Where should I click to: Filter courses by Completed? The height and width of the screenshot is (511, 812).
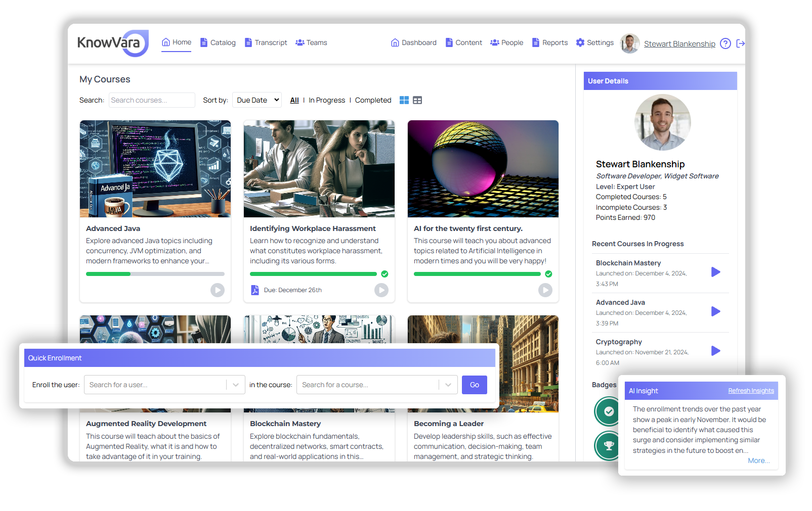pyautogui.click(x=373, y=100)
